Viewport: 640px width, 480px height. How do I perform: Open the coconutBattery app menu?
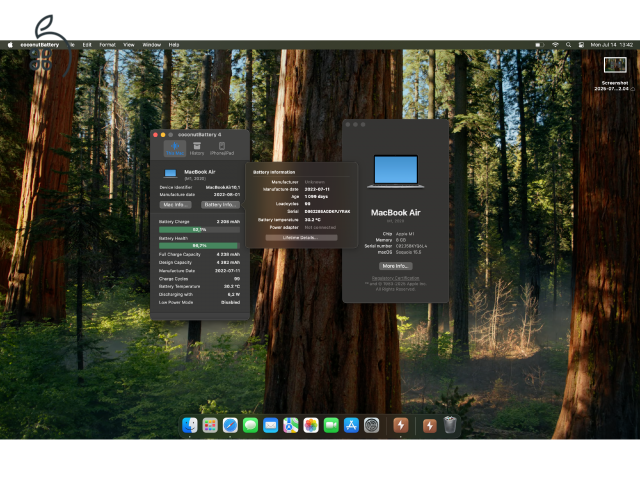[40, 45]
